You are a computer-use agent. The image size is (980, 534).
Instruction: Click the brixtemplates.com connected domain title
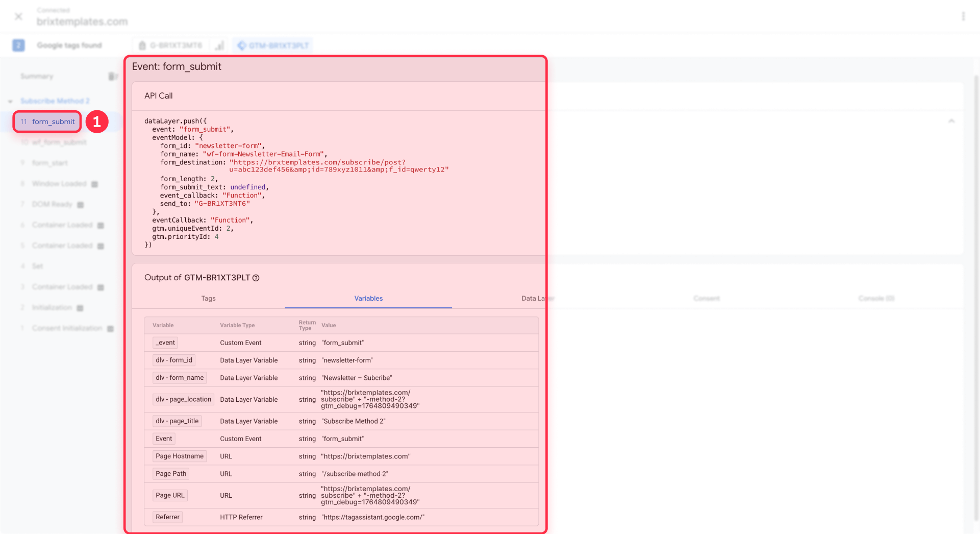[82, 21]
